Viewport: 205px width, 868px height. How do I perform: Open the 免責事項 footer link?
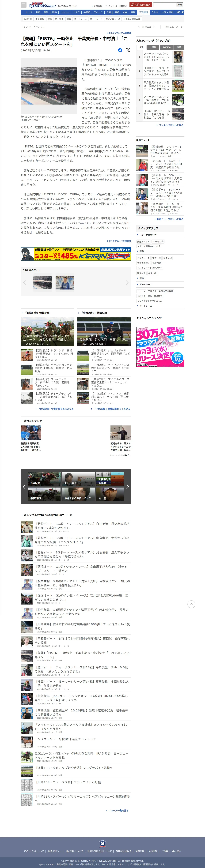point(153,851)
